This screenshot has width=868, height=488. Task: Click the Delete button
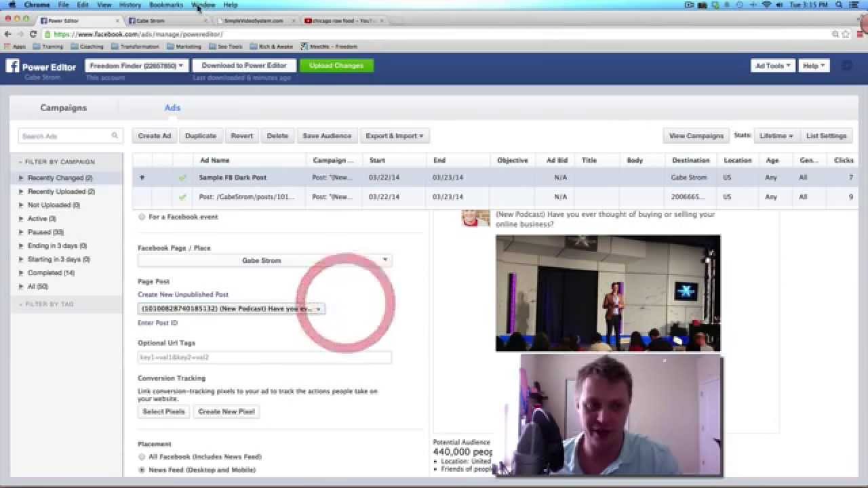coord(277,136)
